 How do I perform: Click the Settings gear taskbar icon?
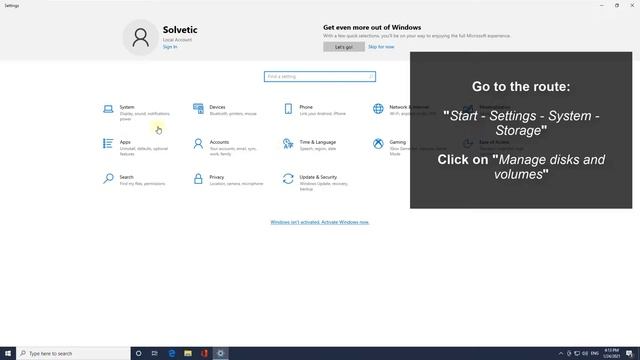220,353
